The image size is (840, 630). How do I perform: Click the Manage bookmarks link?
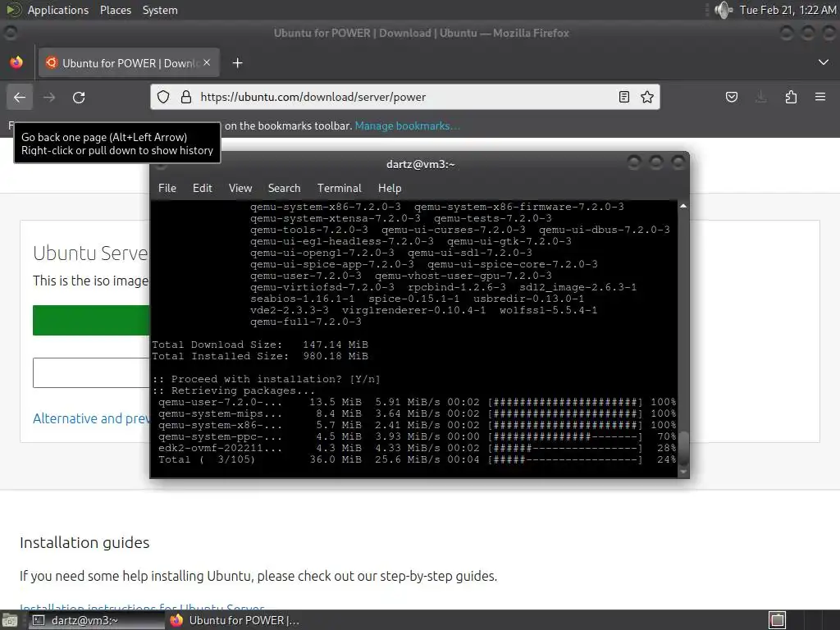point(407,126)
